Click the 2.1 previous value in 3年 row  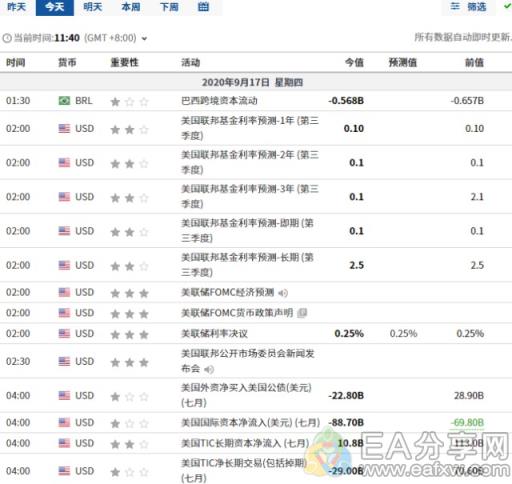pos(477,197)
